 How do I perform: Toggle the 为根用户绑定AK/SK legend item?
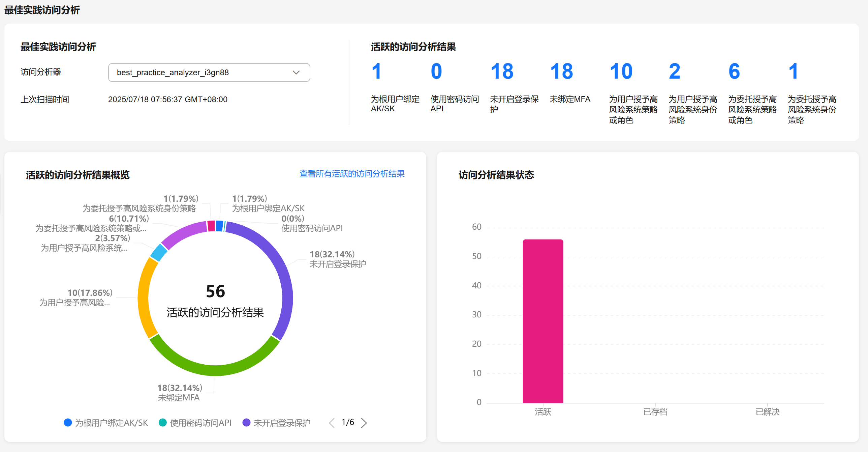click(x=111, y=423)
